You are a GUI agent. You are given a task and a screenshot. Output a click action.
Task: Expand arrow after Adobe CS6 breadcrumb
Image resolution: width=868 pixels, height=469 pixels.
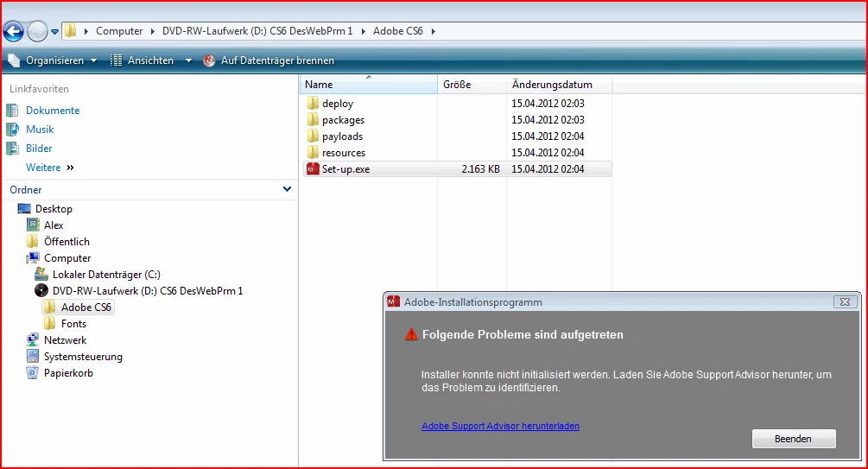(x=433, y=32)
